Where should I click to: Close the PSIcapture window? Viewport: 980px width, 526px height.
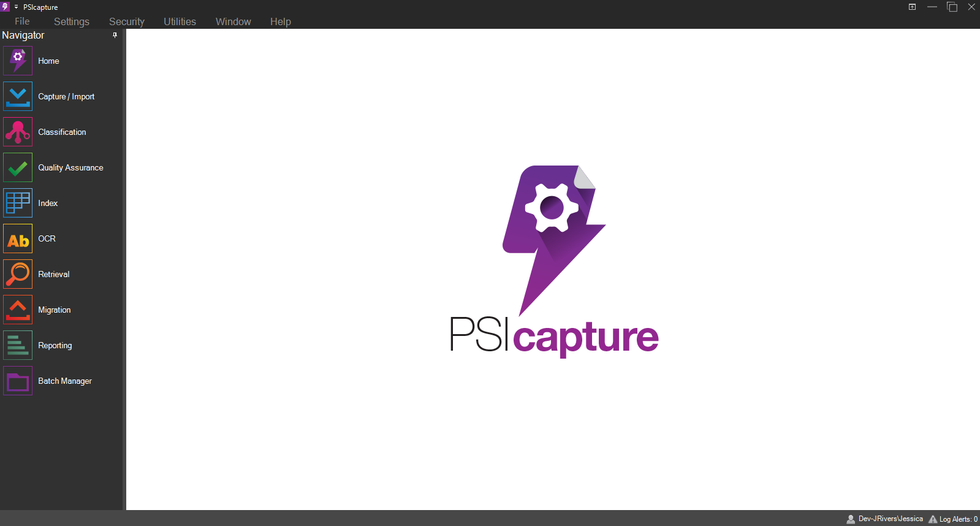pos(971,7)
